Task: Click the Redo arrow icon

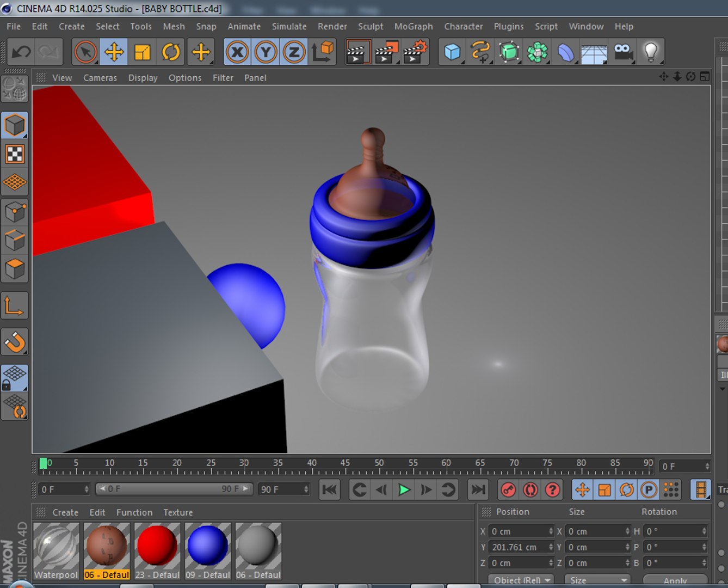Action: coord(49,52)
